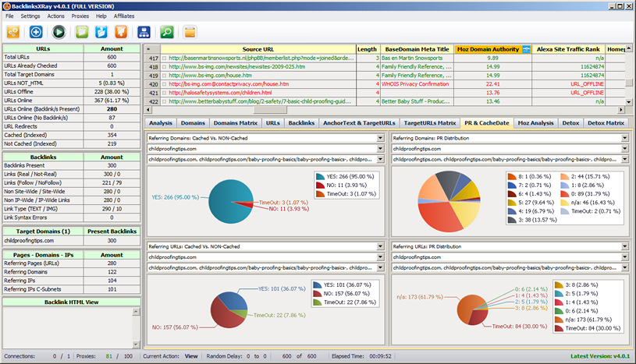Open the blue network hierarchy icon
Screen dimensions: 636x364
[144, 32]
